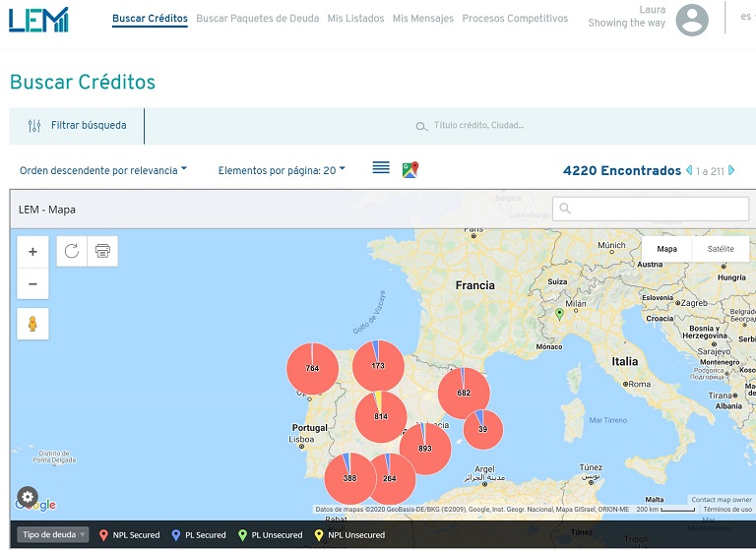Toggle NPL Unsecured legend item

349,535
